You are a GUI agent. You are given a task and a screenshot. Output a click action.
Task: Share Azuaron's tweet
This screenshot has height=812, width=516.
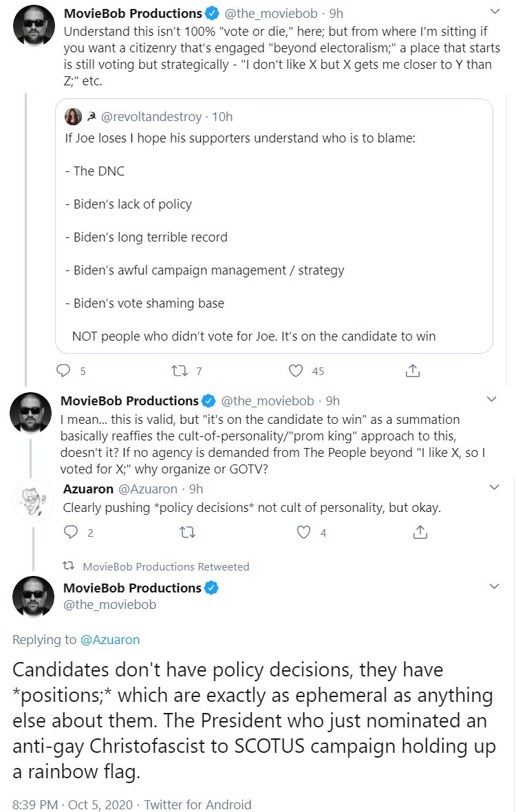[420, 533]
